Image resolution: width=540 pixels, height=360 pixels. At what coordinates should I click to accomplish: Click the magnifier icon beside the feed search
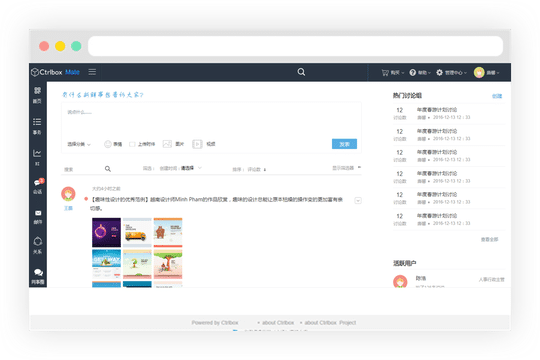(108, 169)
